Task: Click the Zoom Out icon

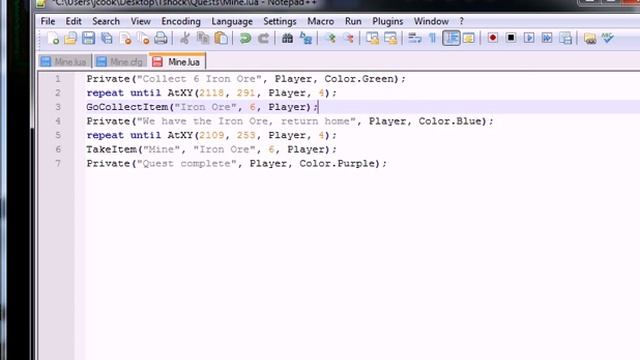Action: click(349, 38)
